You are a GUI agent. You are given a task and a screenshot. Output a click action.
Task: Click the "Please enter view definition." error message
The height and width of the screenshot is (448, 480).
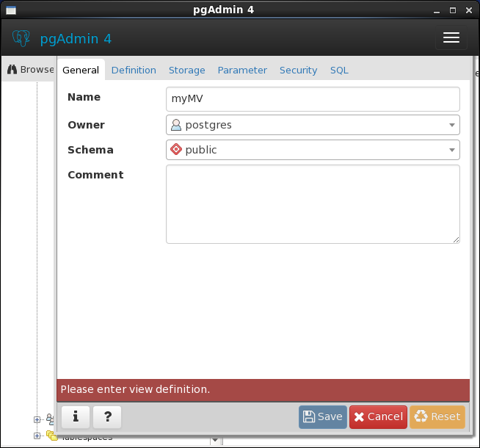(x=135, y=389)
